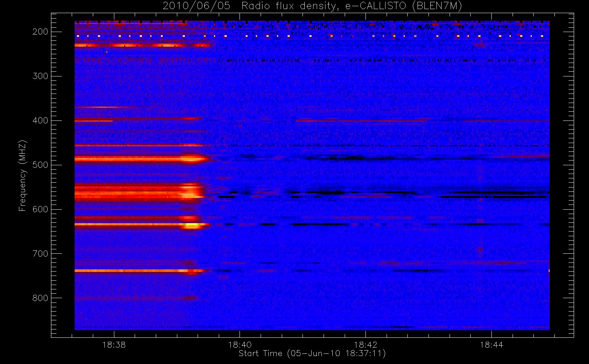
Task: Click the 500 frequency tick label
Action: pos(40,165)
